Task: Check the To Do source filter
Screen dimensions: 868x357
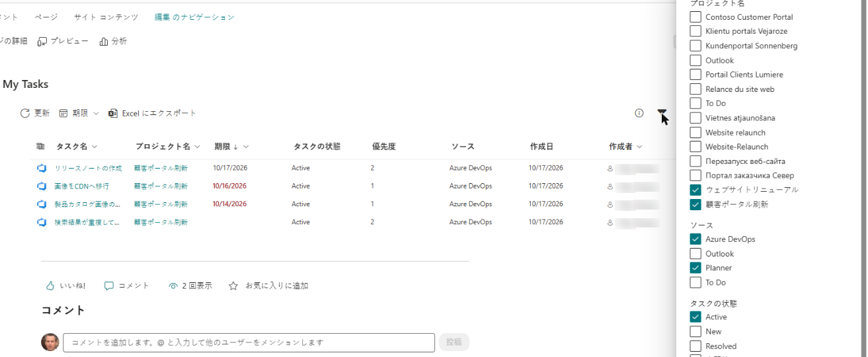Action: coord(695,282)
